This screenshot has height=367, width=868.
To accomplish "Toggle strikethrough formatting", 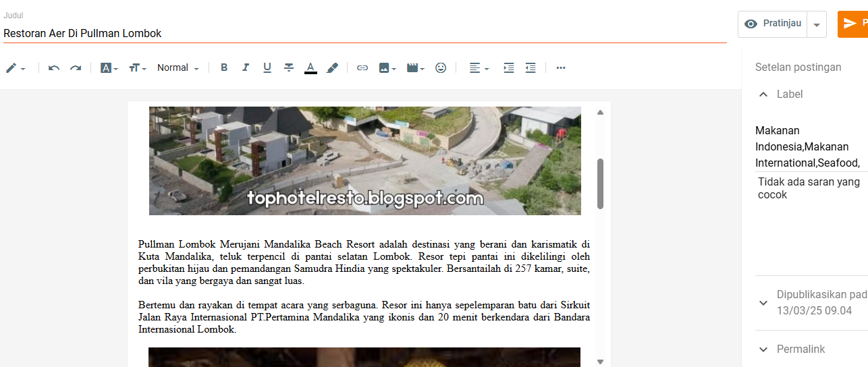I will [289, 68].
